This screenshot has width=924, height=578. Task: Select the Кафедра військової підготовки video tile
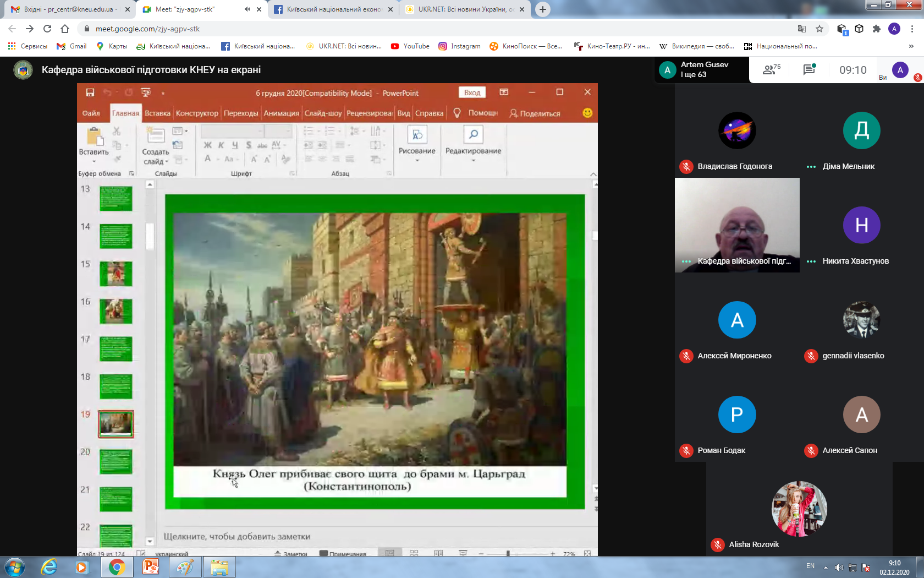coord(737,225)
